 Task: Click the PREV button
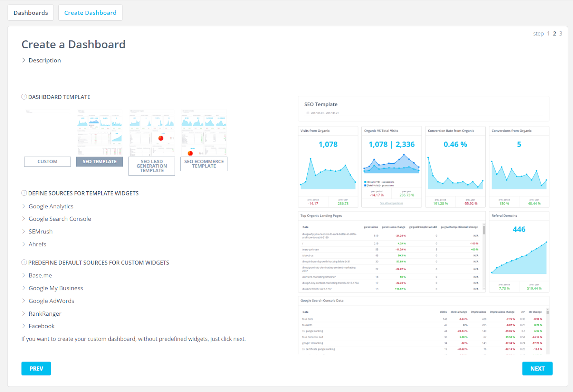click(36, 368)
